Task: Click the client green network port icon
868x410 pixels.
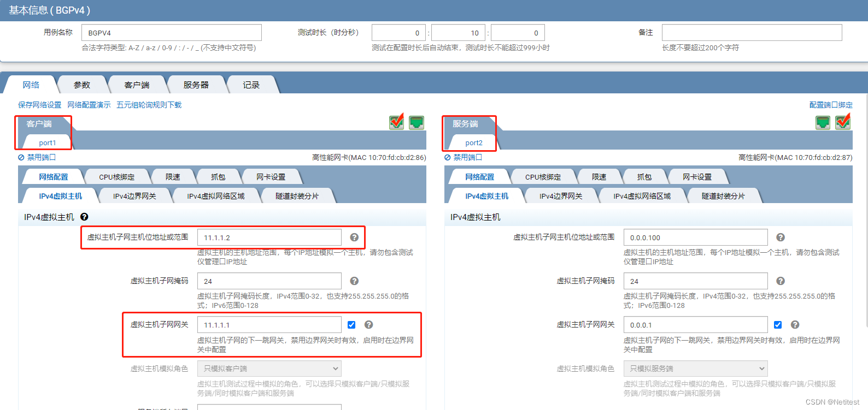Action: pos(417,122)
